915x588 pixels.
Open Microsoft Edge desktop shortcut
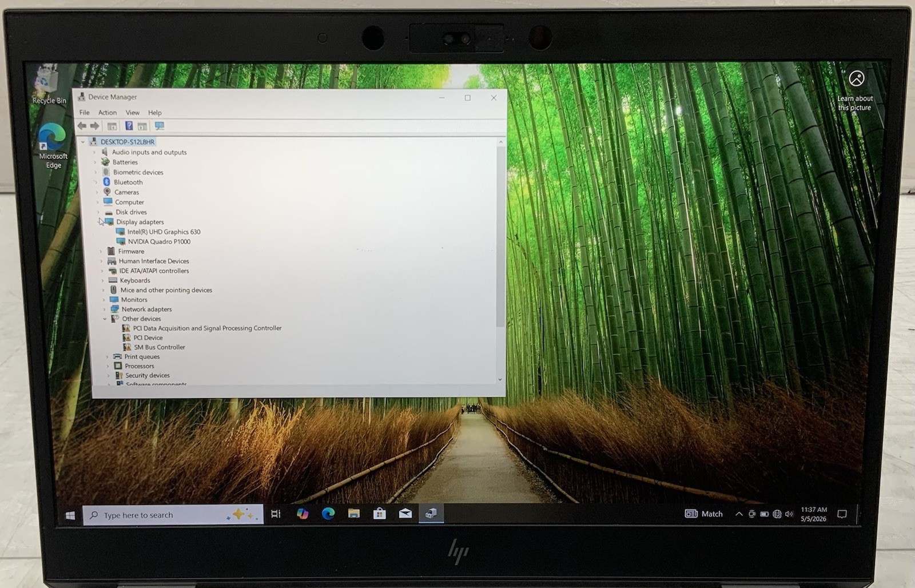pos(53,145)
